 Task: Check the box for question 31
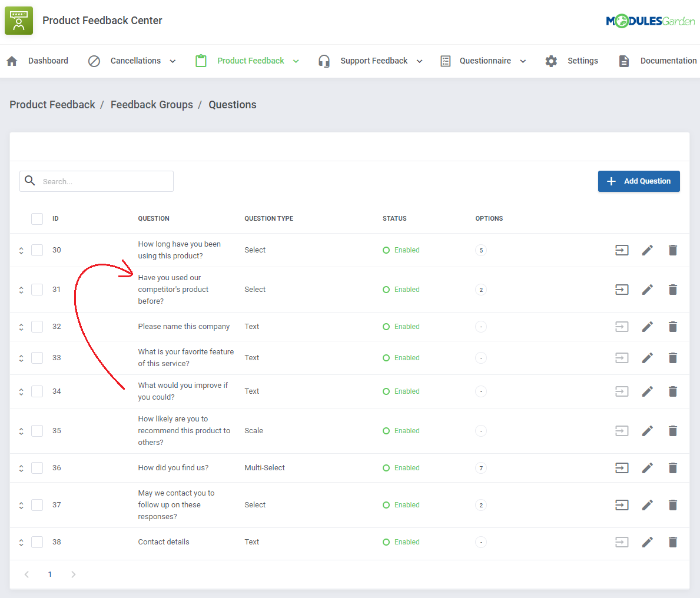click(x=37, y=290)
